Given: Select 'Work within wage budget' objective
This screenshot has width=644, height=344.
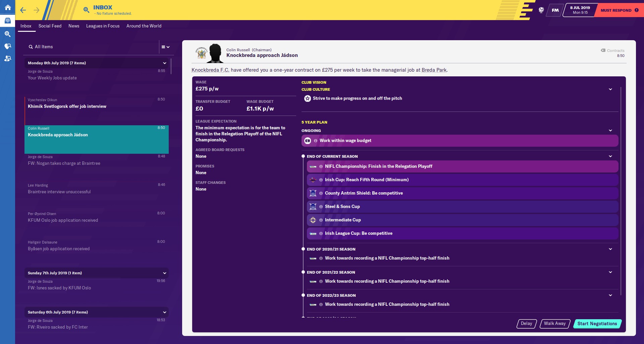Looking at the screenshot, I should tap(460, 141).
